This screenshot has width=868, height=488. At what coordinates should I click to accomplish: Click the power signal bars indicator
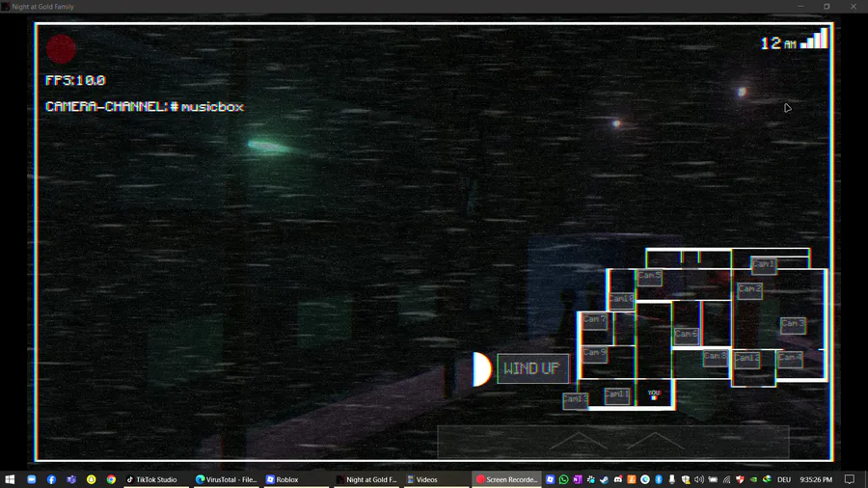[x=814, y=39]
